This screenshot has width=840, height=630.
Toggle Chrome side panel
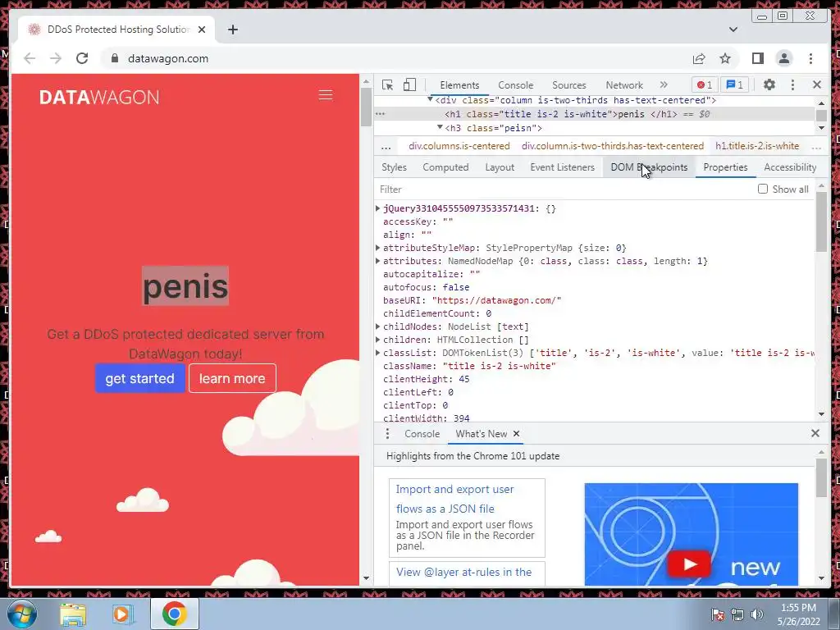(757, 58)
